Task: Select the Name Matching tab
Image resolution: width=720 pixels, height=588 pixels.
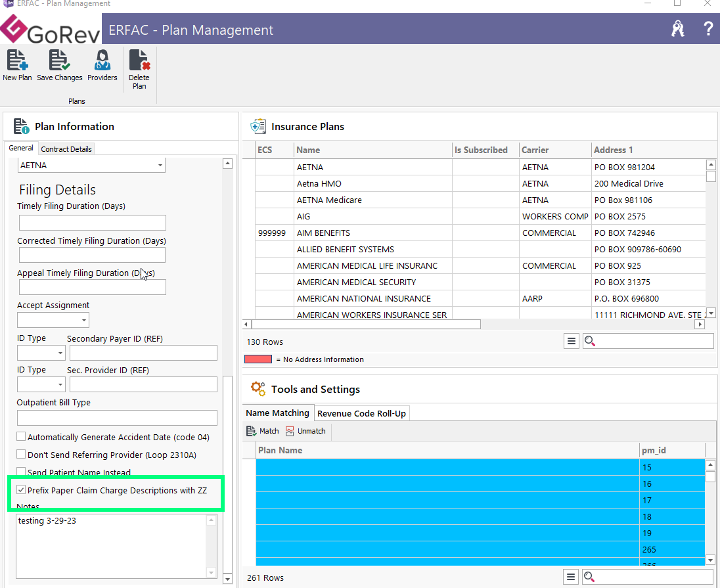Action: tap(277, 413)
